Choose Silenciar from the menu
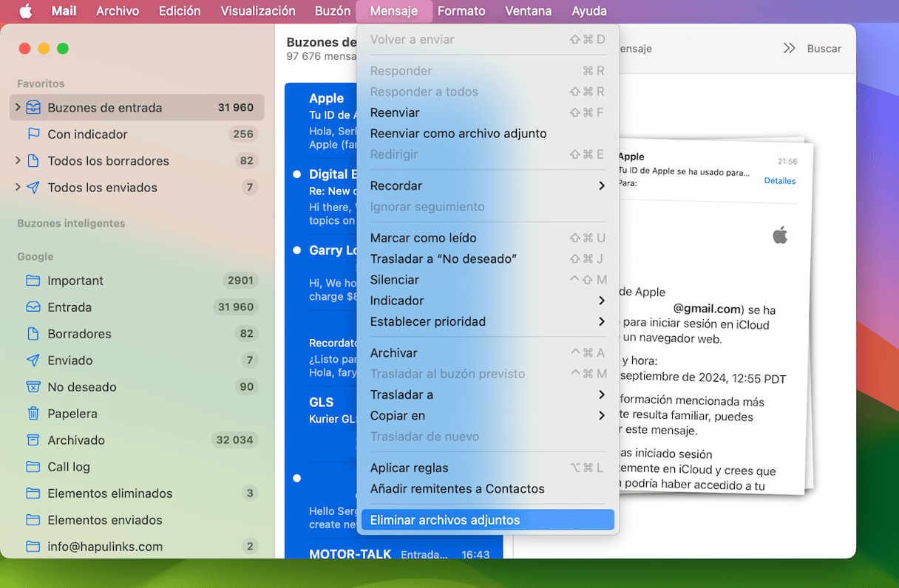The image size is (899, 588). click(488, 280)
